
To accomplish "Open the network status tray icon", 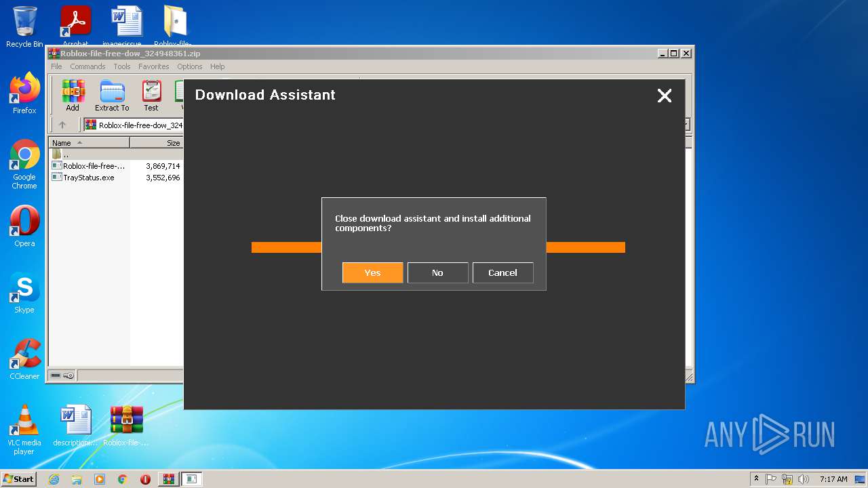I will pos(787,479).
